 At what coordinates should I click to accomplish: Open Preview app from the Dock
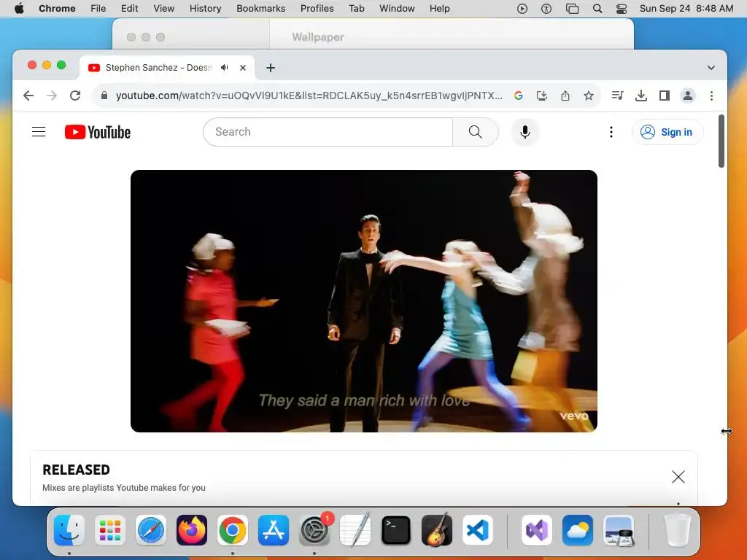tap(619, 530)
